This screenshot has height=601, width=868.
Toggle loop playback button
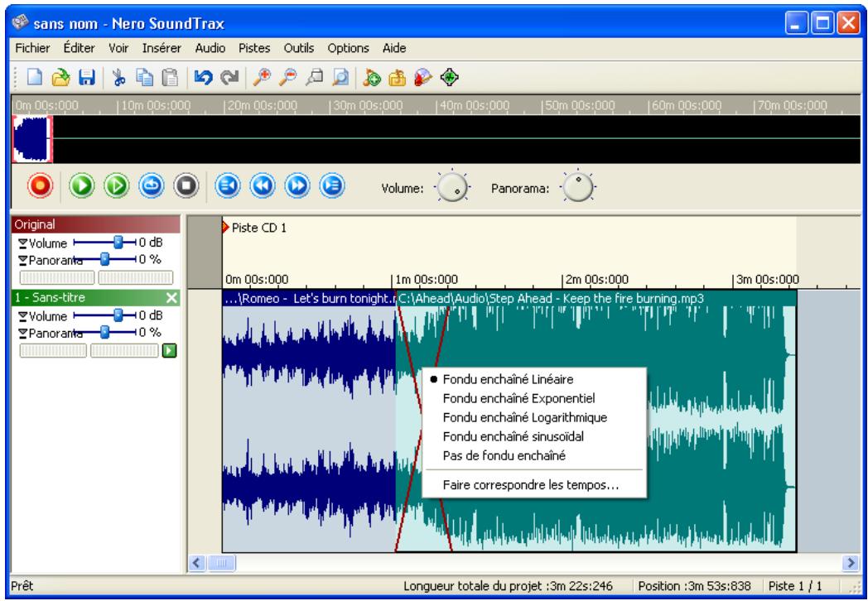[152, 186]
